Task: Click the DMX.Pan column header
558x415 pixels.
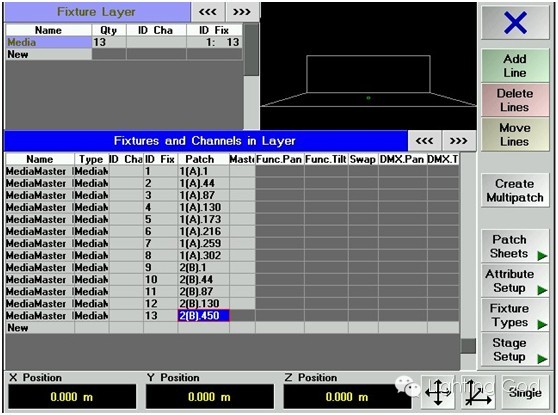Action: [403, 159]
